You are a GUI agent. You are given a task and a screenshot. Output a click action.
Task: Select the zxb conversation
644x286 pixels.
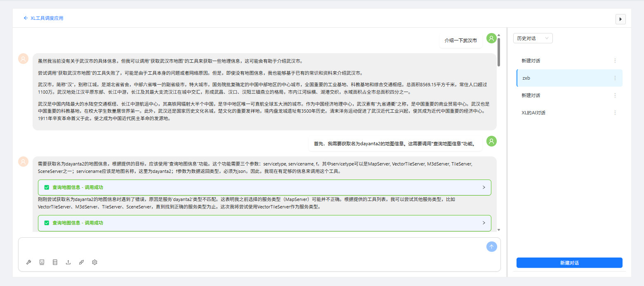(x=565, y=78)
